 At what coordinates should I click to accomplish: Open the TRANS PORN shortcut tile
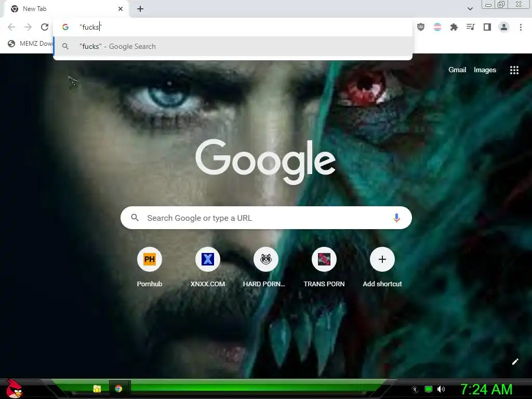[x=324, y=268]
